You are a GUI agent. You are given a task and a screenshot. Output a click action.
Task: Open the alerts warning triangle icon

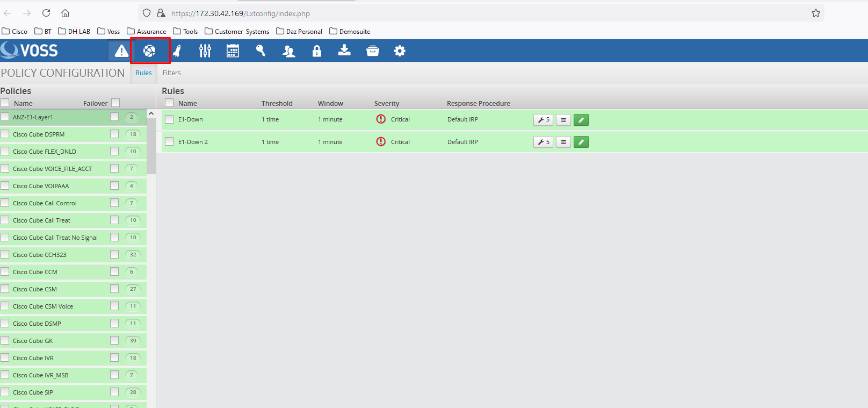[x=121, y=51]
